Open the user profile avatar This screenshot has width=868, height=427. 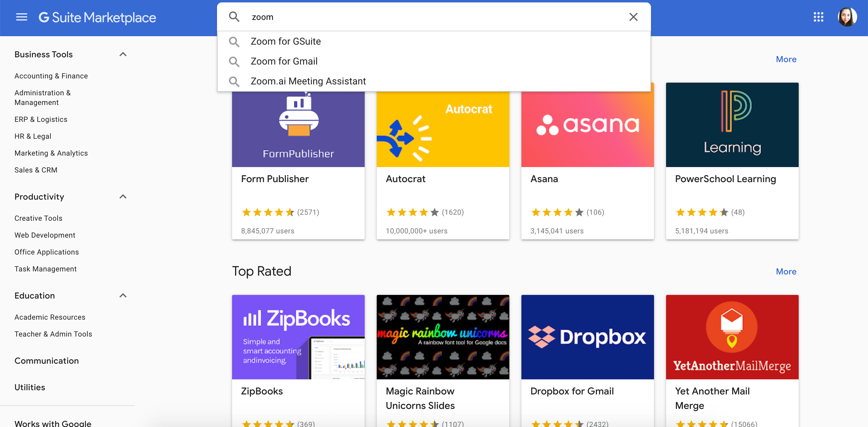[847, 17]
